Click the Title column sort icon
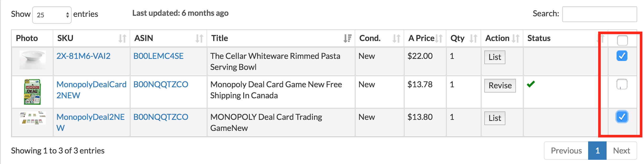 tap(348, 39)
